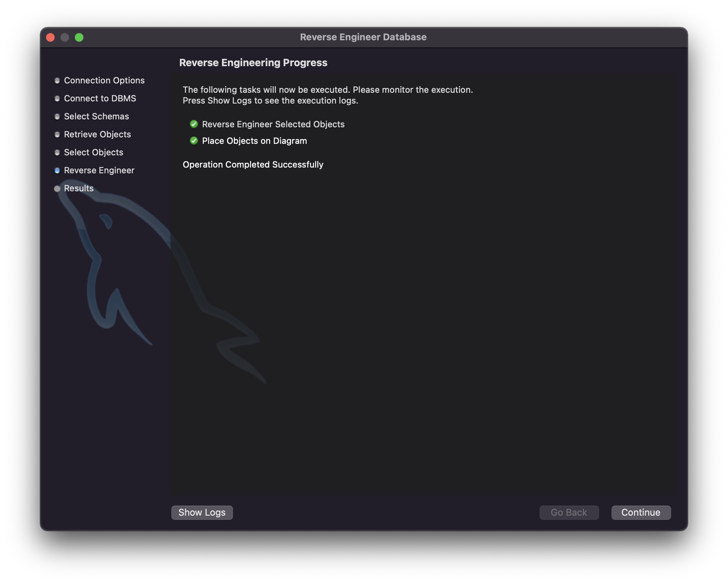Image resolution: width=728 pixels, height=584 pixels.
Task: Click the green zoom window button
Action: [x=79, y=37]
